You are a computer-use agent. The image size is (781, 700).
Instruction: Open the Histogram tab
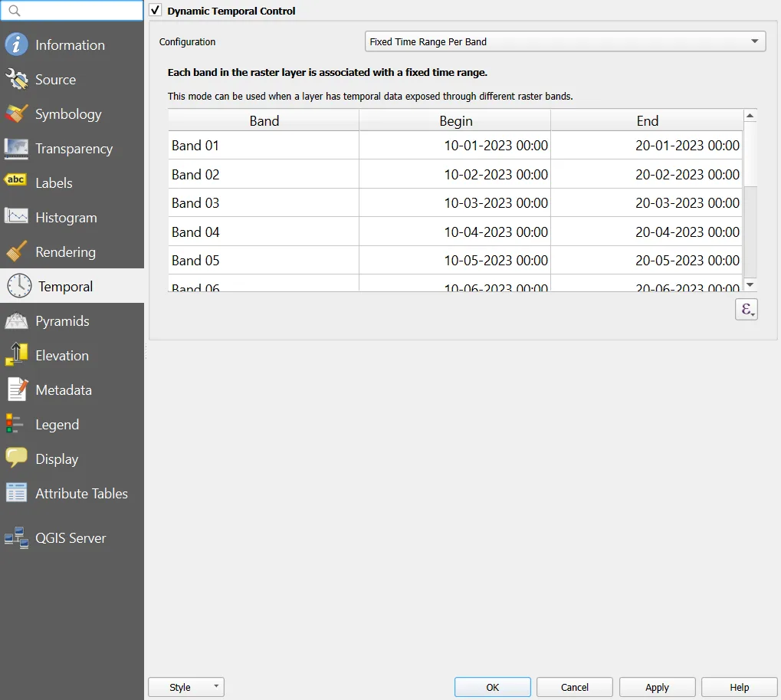72,217
